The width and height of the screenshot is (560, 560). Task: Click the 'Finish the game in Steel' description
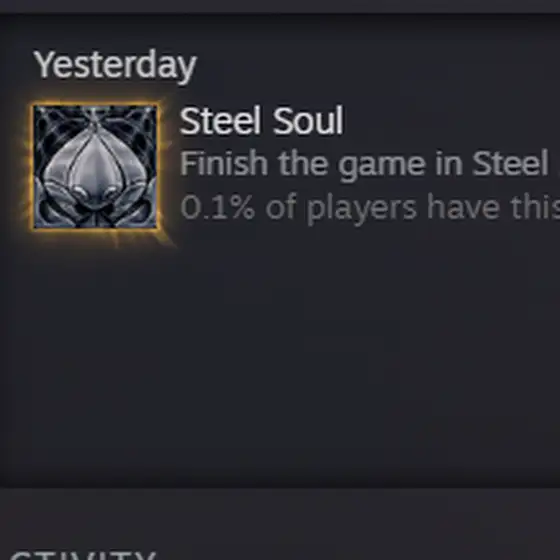point(364,164)
